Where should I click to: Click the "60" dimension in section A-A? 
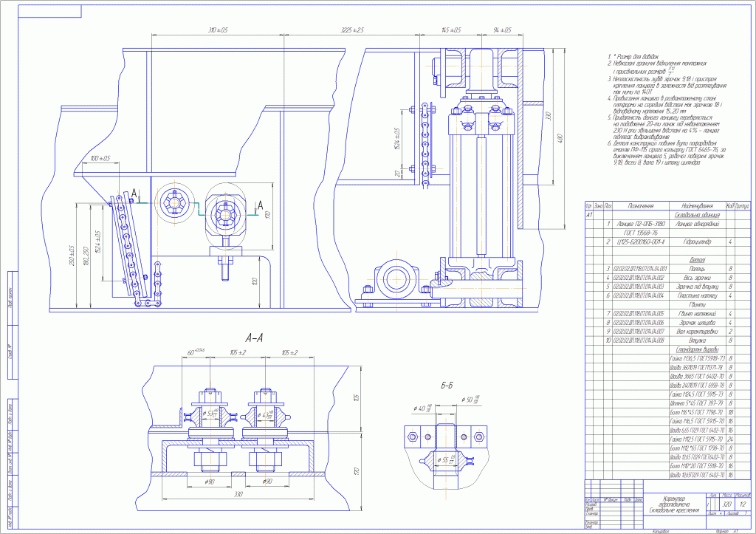(x=195, y=352)
